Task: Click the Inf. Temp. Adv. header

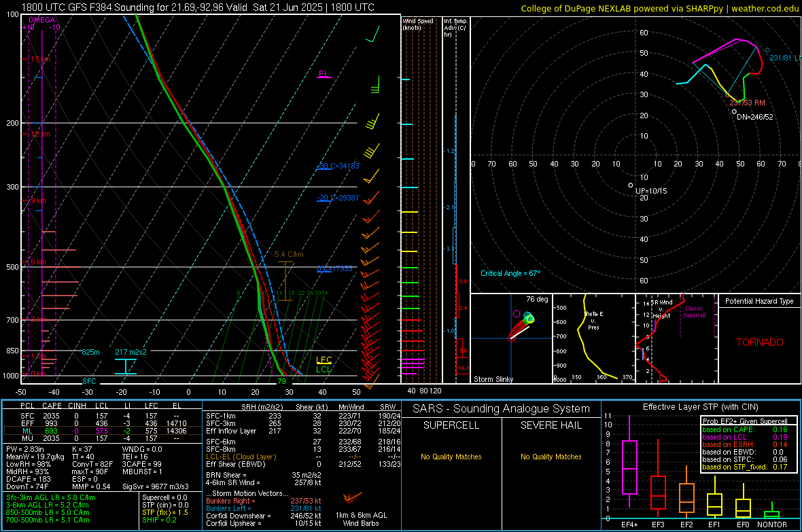Action: [455, 28]
